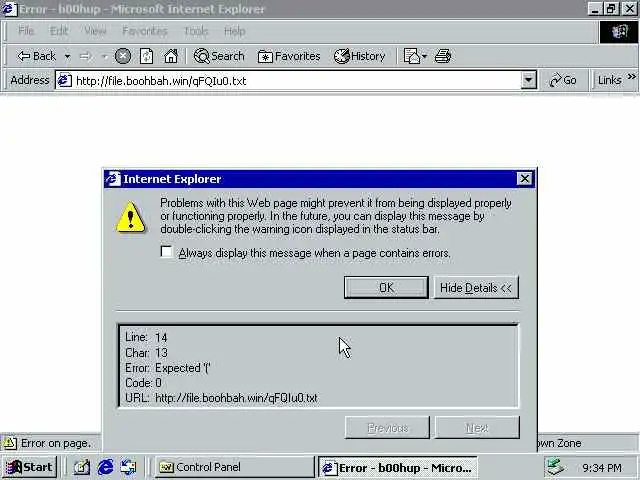640x480 pixels.
Task: Click the Go button
Action: [563, 80]
